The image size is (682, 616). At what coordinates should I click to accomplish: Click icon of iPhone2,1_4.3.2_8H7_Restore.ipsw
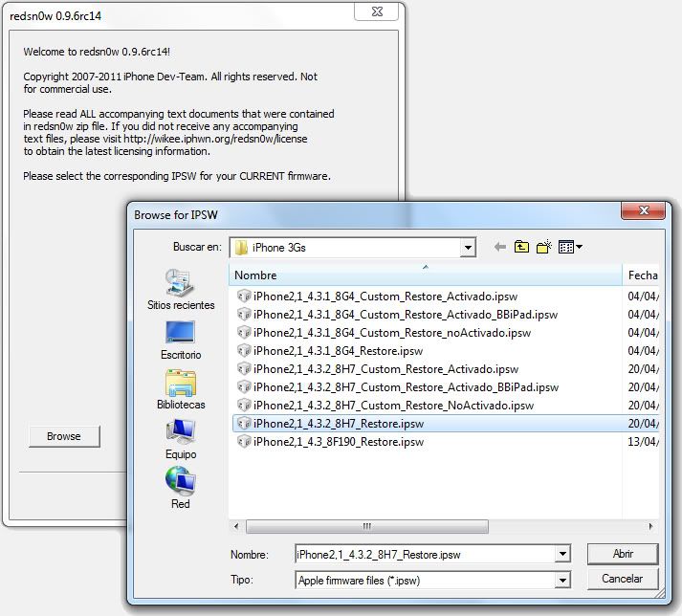[x=244, y=424]
